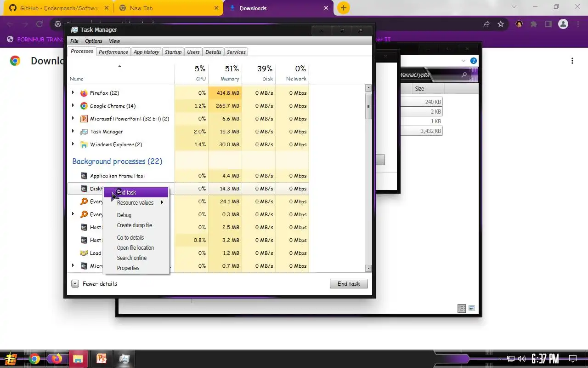Choose Properties in the context menu
The height and width of the screenshot is (368, 588).
tap(136, 268)
